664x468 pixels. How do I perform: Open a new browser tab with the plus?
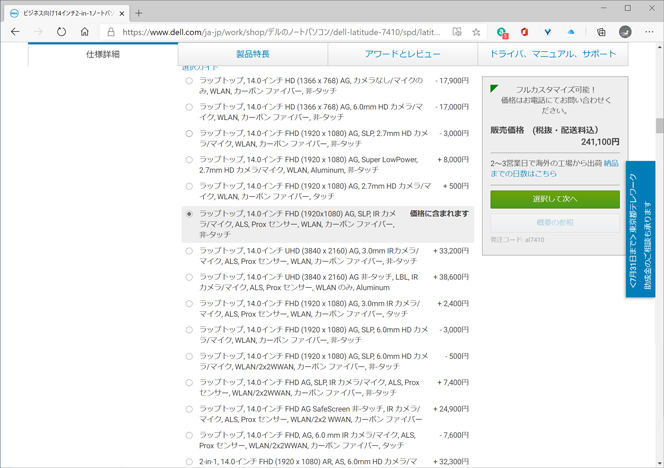[x=138, y=13]
